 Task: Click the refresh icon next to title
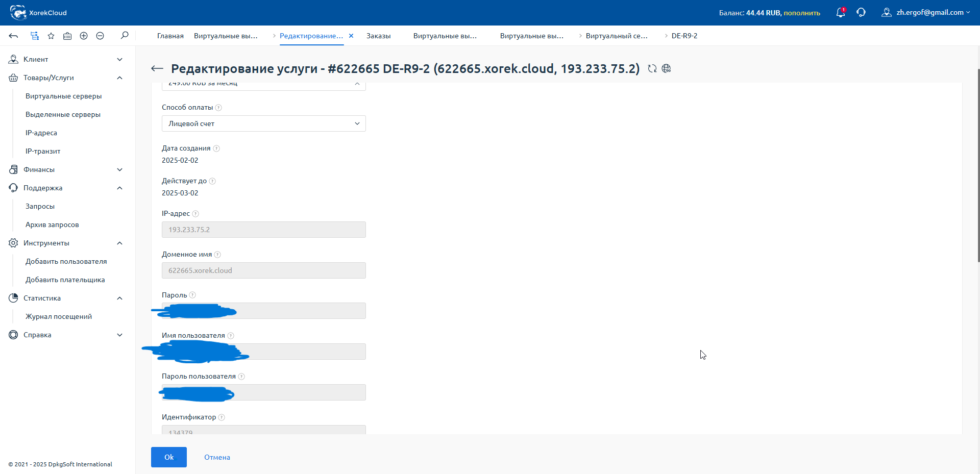[652, 68]
